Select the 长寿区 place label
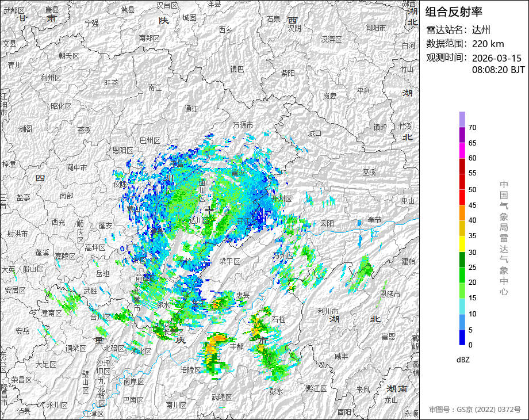This screenshot has width=529, height=420. point(174,332)
